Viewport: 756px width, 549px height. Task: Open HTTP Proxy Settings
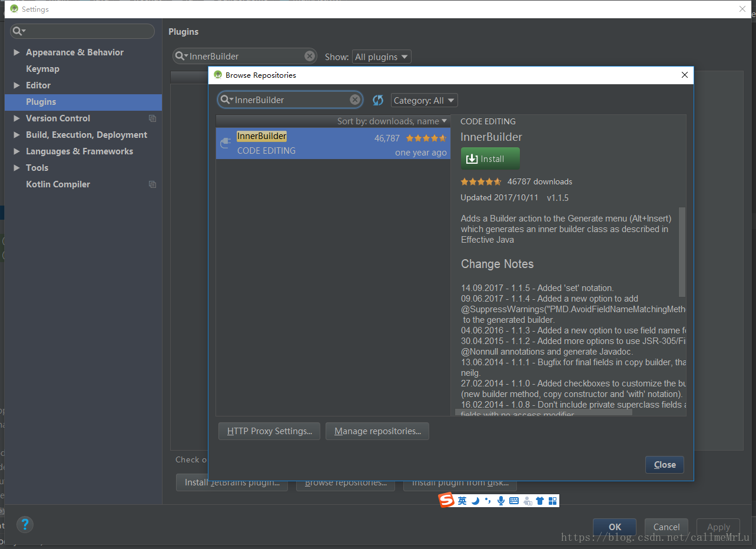pyautogui.click(x=269, y=431)
